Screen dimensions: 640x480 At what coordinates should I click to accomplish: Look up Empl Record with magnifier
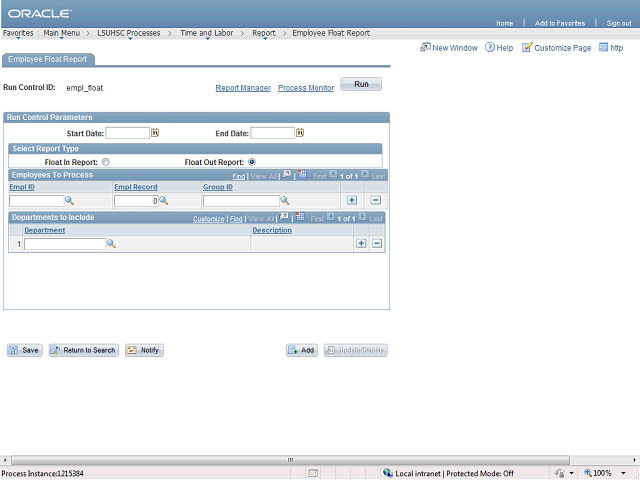[x=164, y=200]
